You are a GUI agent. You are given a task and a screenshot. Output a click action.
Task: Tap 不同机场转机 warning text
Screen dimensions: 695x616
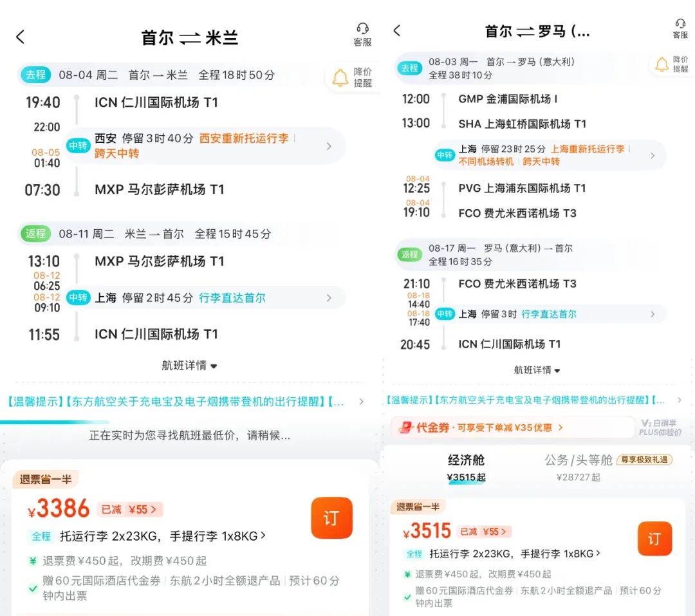(486, 162)
